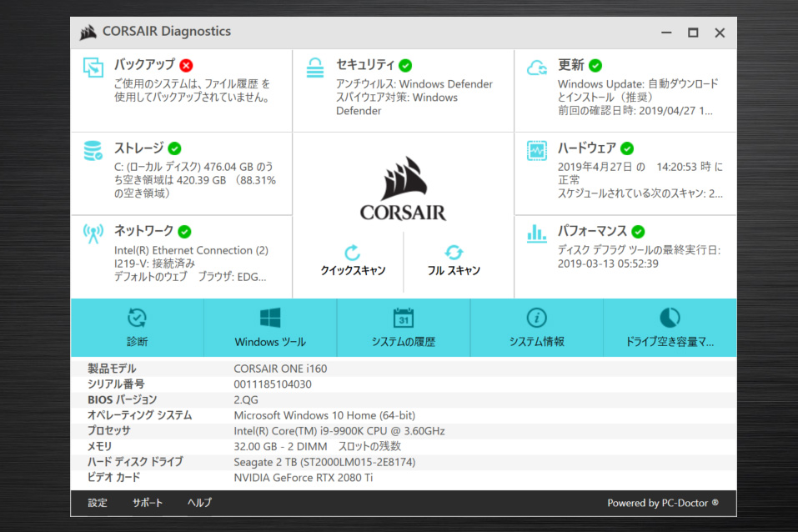Start クイックスキャン (Quick Scan)
The height and width of the screenshot is (532, 798).
[353, 261]
